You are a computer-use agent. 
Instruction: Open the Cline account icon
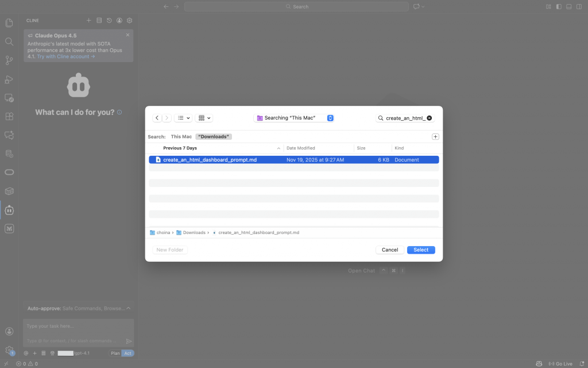[x=119, y=20]
